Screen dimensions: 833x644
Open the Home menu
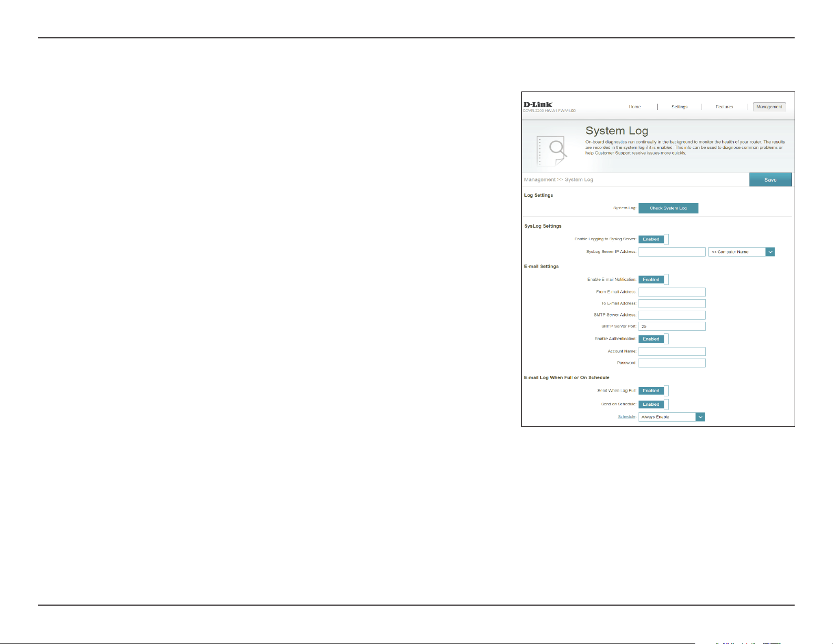point(635,107)
